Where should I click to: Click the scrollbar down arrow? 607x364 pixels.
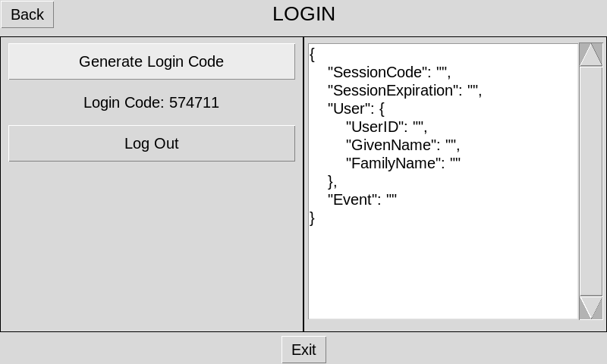590,307
